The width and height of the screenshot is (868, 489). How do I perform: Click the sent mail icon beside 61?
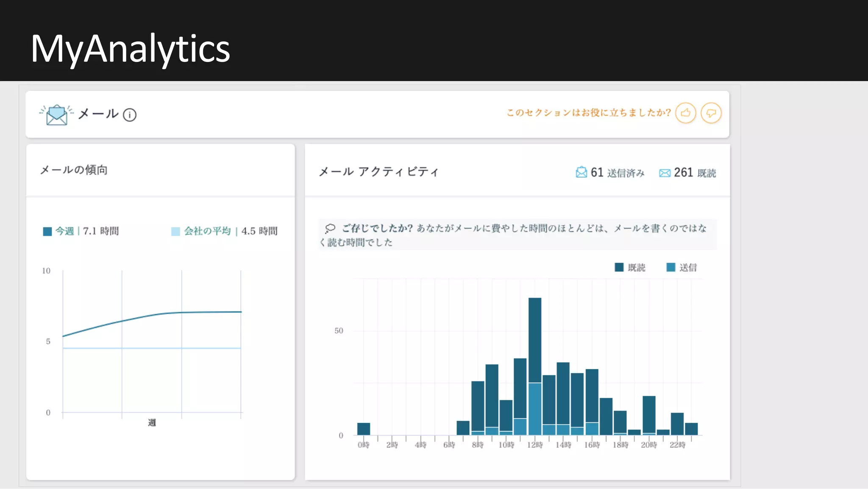point(581,172)
